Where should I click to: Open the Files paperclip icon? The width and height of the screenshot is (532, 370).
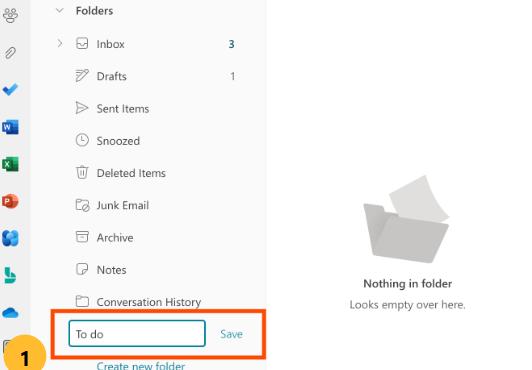click(11, 53)
